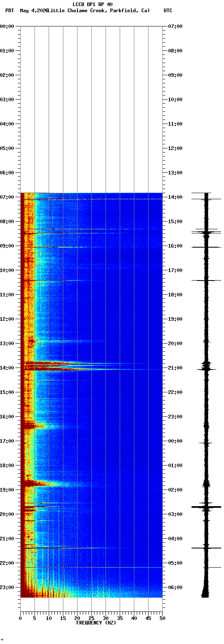
Task: Click the '45' frequency tick label
Action: [148, 618]
